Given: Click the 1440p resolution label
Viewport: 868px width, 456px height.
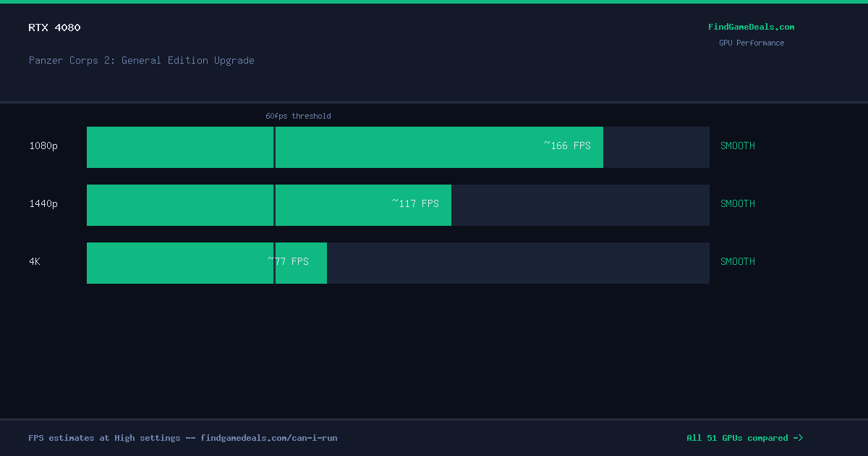Looking at the screenshot, I should coord(43,203).
